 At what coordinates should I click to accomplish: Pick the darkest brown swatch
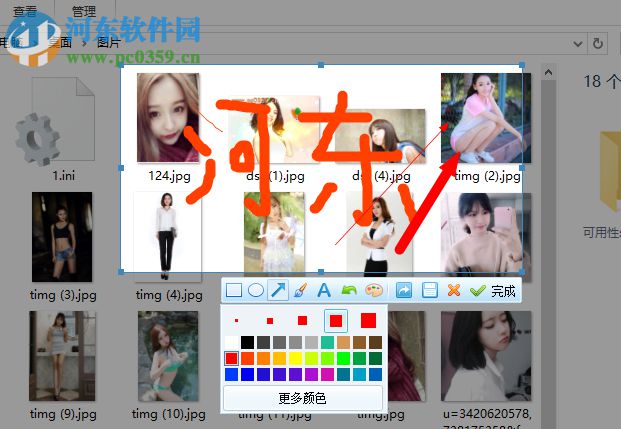tap(375, 342)
